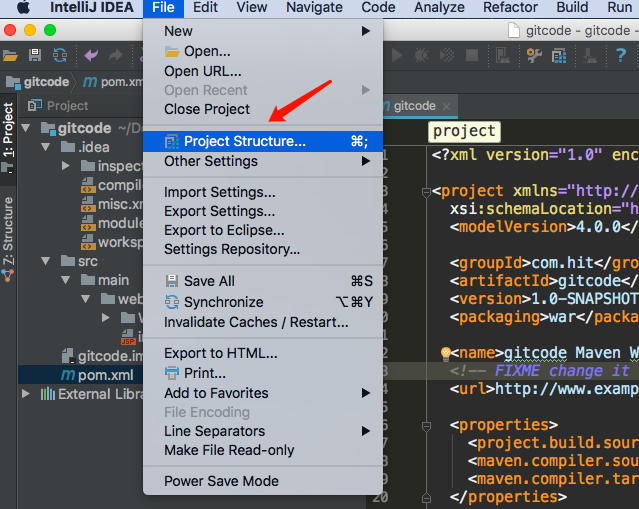Close the gitcode editor tab
The width and height of the screenshot is (639, 509).
pos(446,106)
